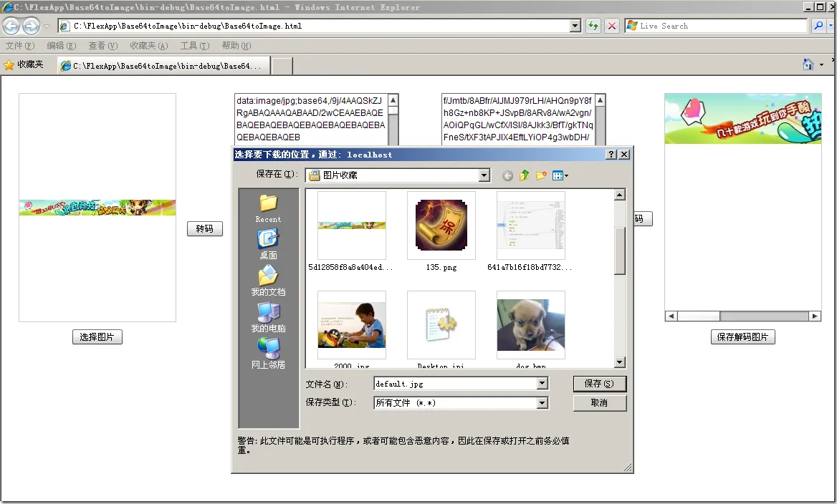The width and height of the screenshot is (837, 504).
Task: Stop page loading with the red X icon
Action: pyautogui.click(x=611, y=26)
